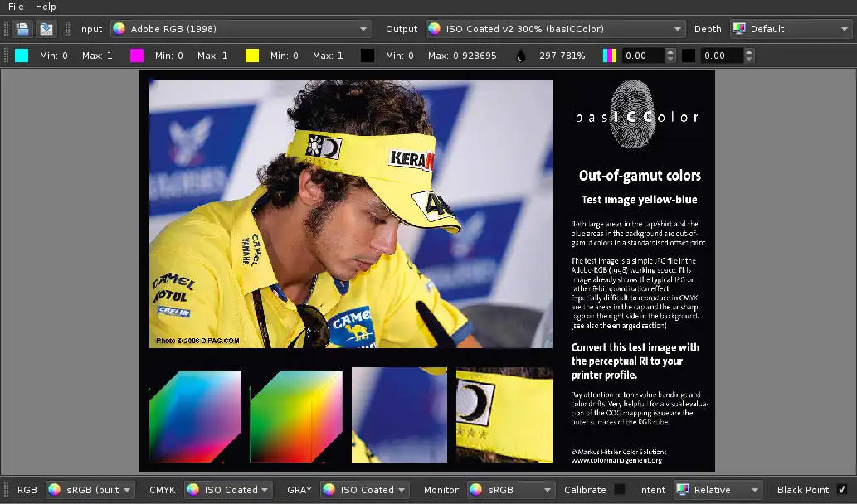Click the enlarged yellow cap moon detail thumbnail
The height and width of the screenshot is (504, 857).
pyautogui.click(x=504, y=415)
